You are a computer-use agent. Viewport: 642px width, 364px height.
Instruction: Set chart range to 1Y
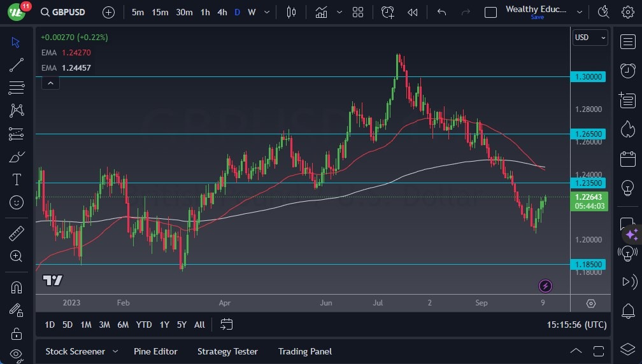[164, 325]
